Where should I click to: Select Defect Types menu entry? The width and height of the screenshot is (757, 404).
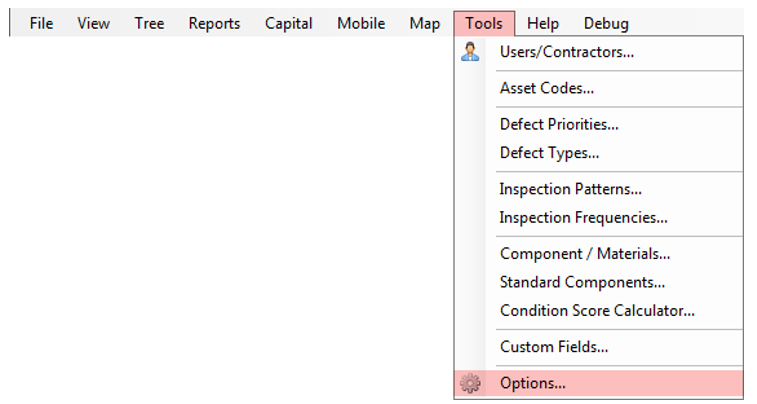coord(549,153)
